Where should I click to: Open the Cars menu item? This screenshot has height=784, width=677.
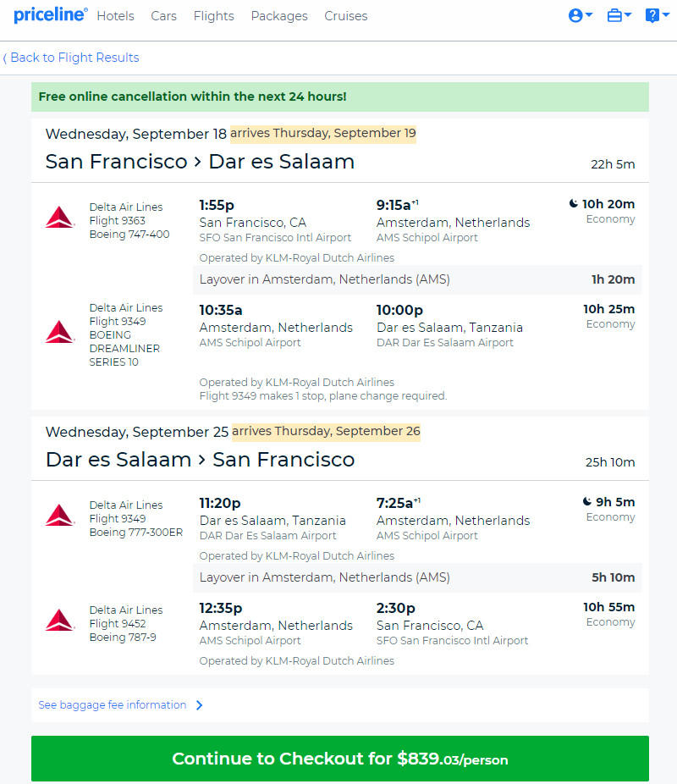(164, 16)
